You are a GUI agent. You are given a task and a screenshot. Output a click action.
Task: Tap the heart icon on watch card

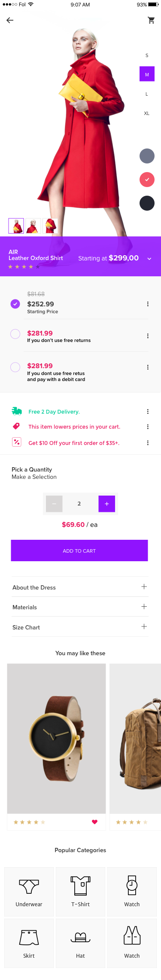tap(94, 822)
